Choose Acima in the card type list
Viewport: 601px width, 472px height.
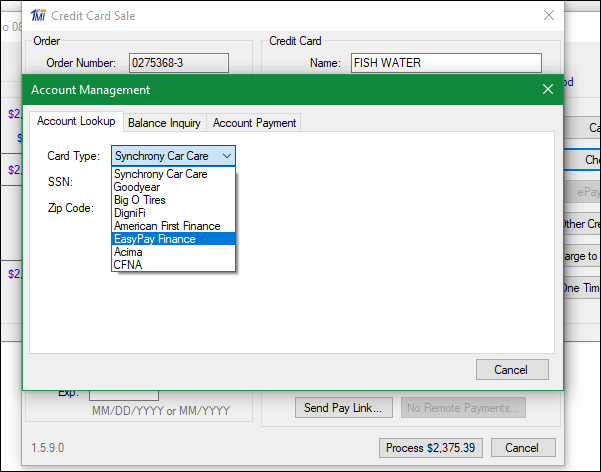coord(173,252)
